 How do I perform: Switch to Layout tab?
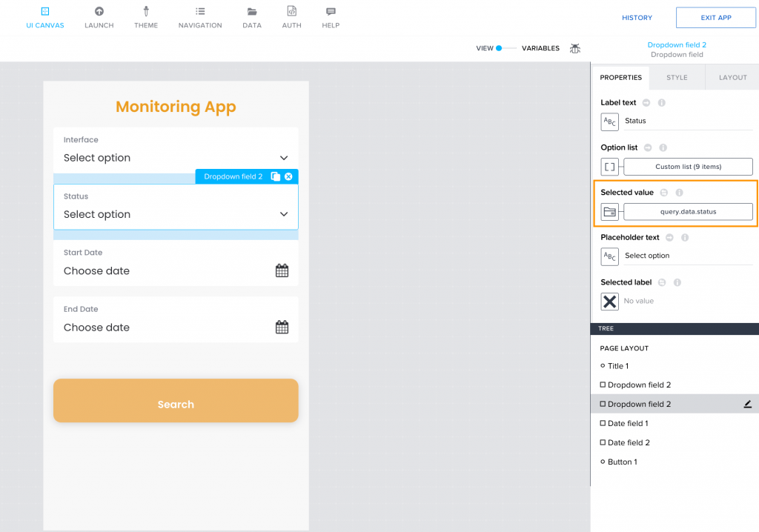point(732,78)
